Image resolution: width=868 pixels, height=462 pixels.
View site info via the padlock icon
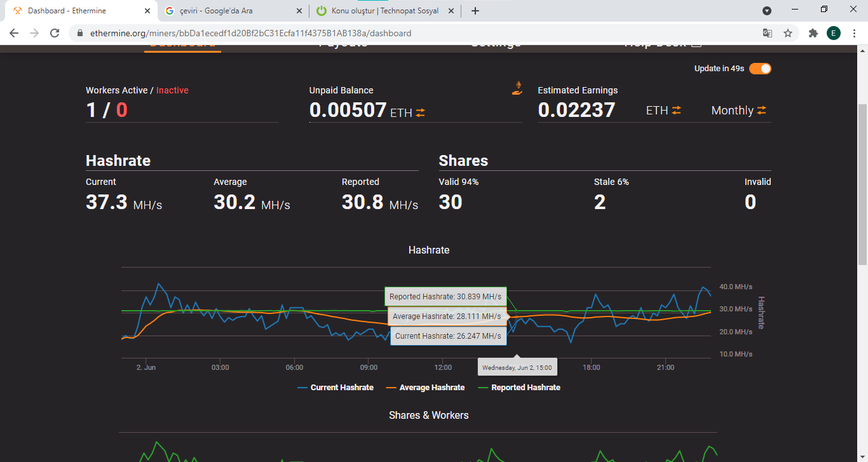pyautogui.click(x=80, y=33)
